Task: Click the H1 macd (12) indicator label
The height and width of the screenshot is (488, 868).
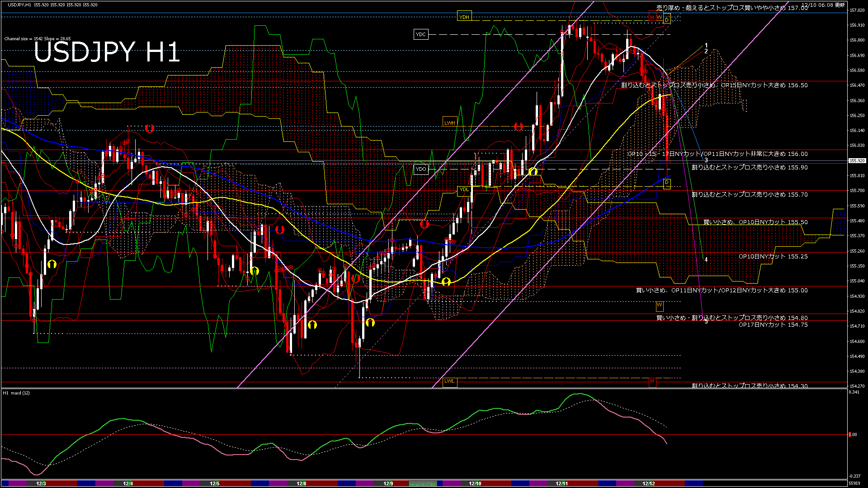Action: tap(16, 393)
